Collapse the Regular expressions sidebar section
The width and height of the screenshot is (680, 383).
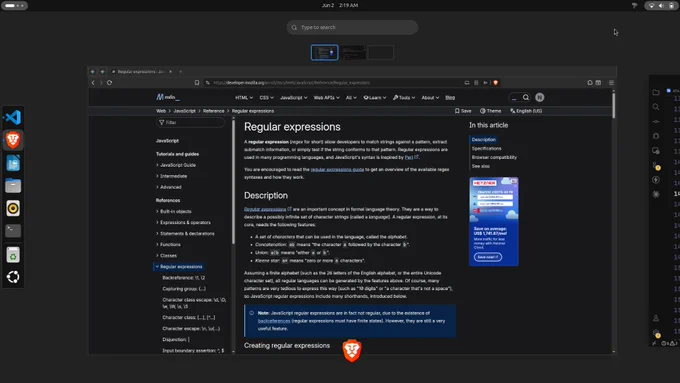pos(179,267)
